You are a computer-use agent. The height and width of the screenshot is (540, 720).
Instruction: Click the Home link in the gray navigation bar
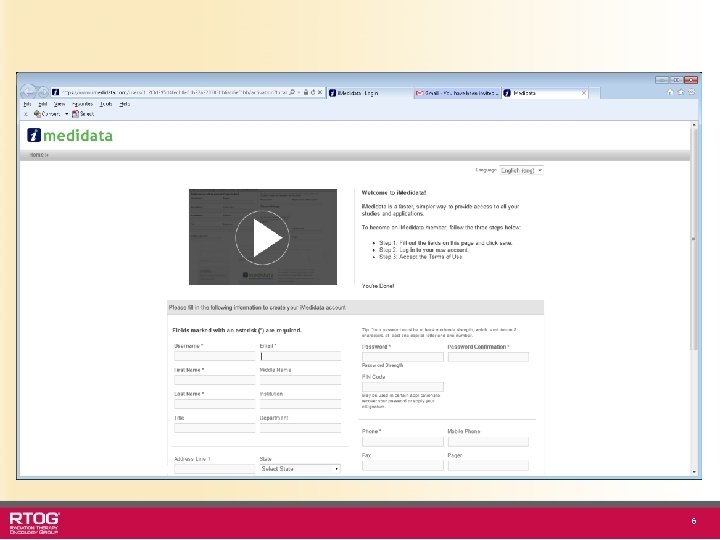(x=38, y=155)
